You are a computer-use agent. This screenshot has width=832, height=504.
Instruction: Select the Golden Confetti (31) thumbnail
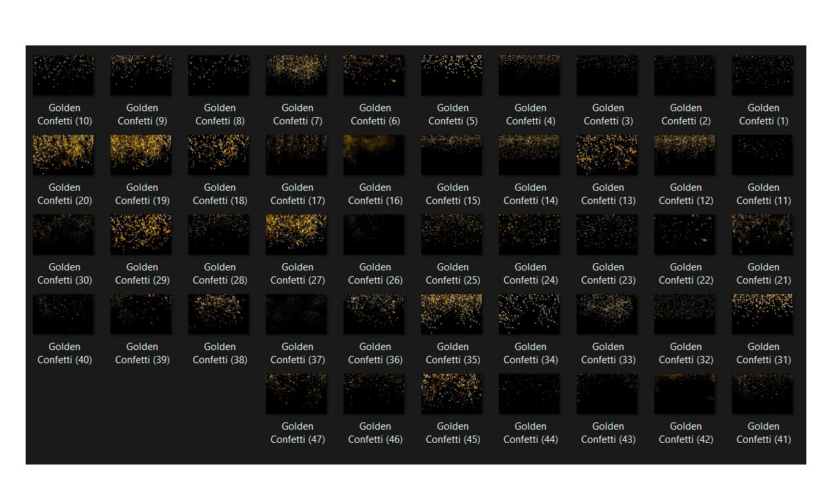point(762,314)
